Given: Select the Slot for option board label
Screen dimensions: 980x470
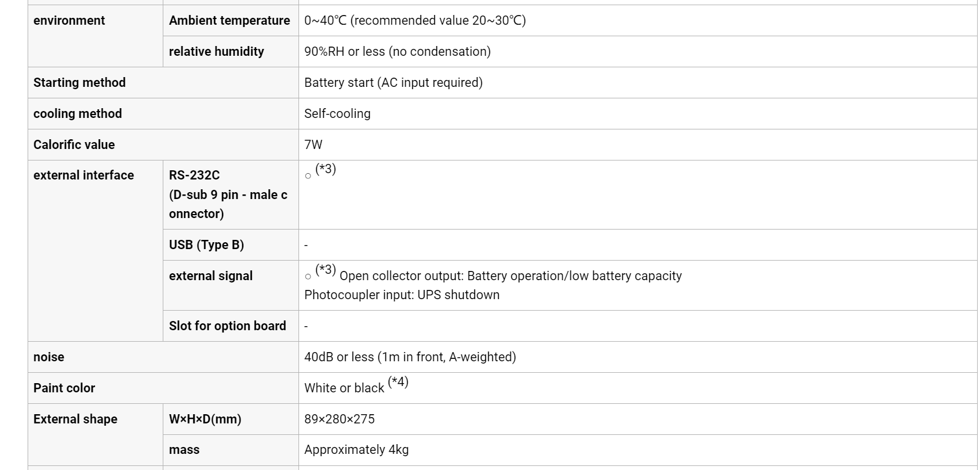Looking at the screenshot, I should pyautogui.click(x=227, y=326).
